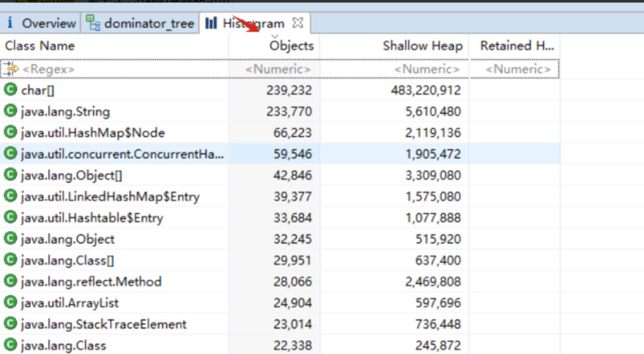The height and width of the screenshot is (354, 644).
Task: Click the Overview tab info icon
Action: 10,23
